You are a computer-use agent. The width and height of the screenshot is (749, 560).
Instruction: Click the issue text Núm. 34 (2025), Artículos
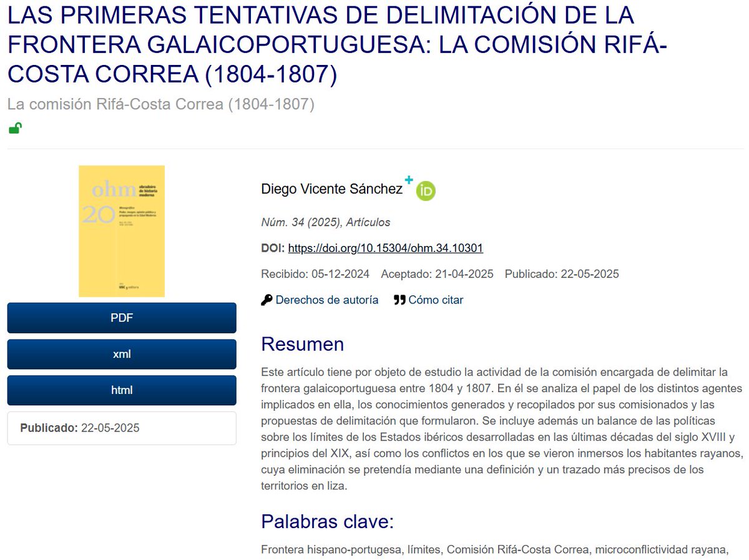[325, 222]
